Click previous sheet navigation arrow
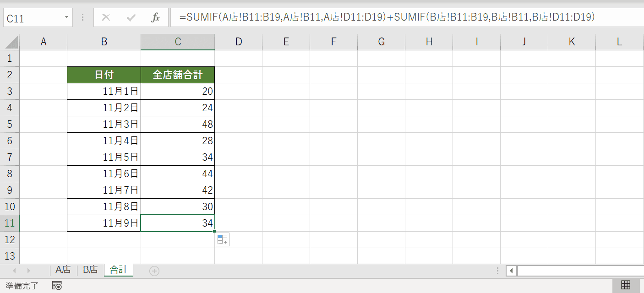Image resolution: width=644 pixels, height=293 pixels. pos(13,271)
